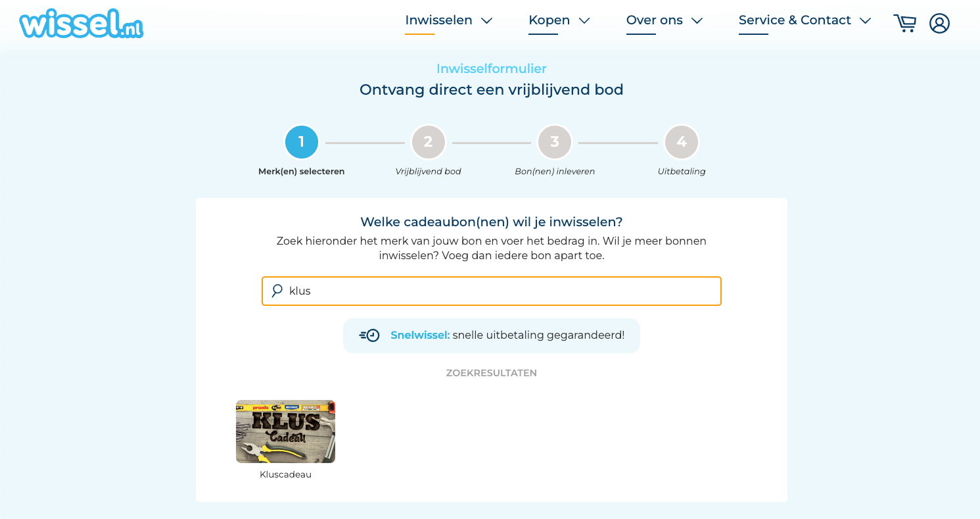Click the Snelwissel speed clock icon
The image size is (980, 519).
pos(369,335)
